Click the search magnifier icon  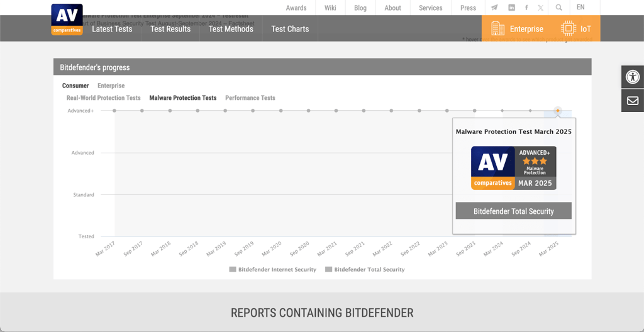coord(559,8)
